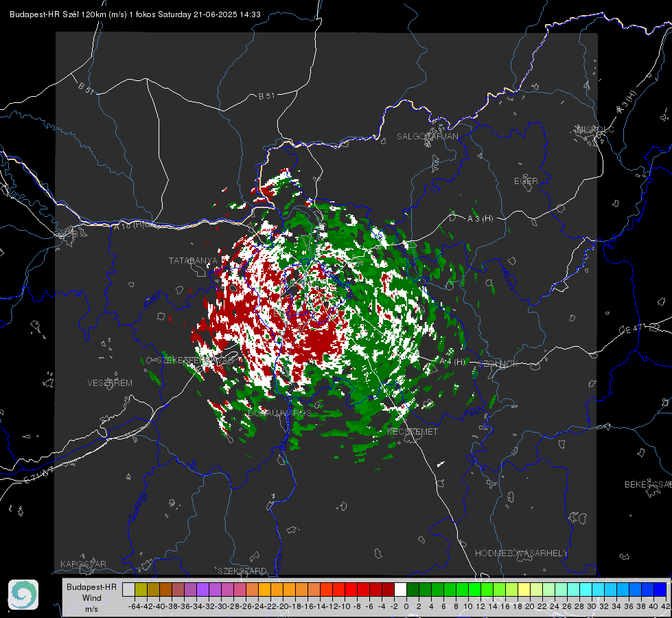Viewport: 672px width, 618px height.
Task: Click the SZEKSZÁRD city label
Action: (242, 571)
